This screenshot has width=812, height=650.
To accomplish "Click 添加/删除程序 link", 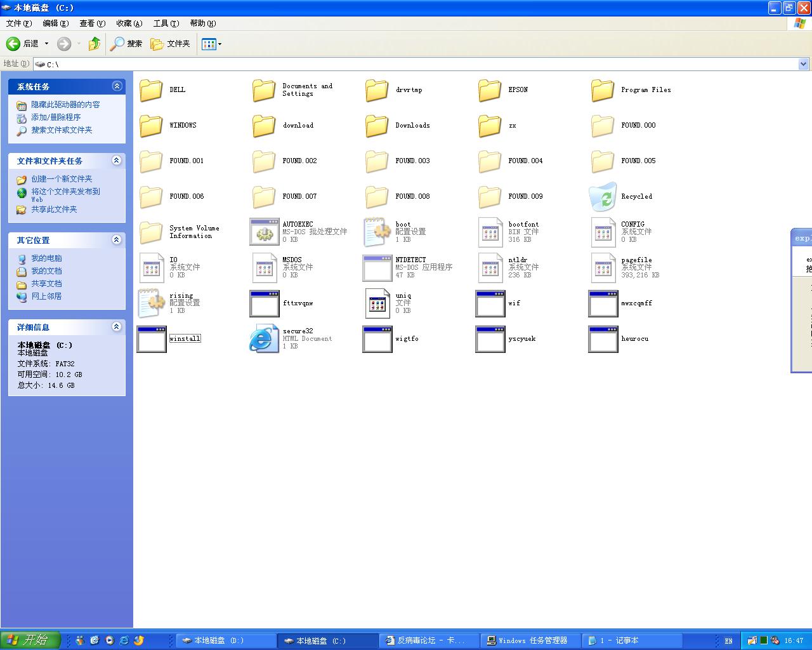I will tap(56, 117).
